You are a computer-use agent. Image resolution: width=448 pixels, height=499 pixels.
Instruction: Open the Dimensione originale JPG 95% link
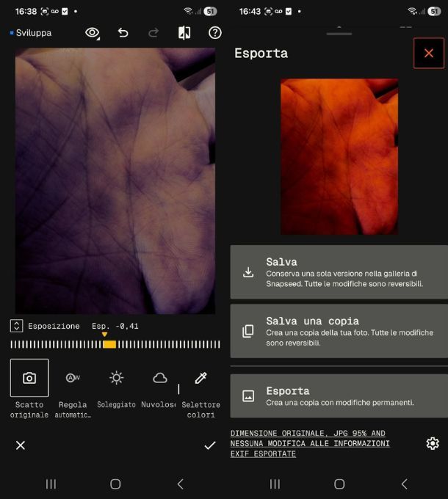click(x=310, y=443)
